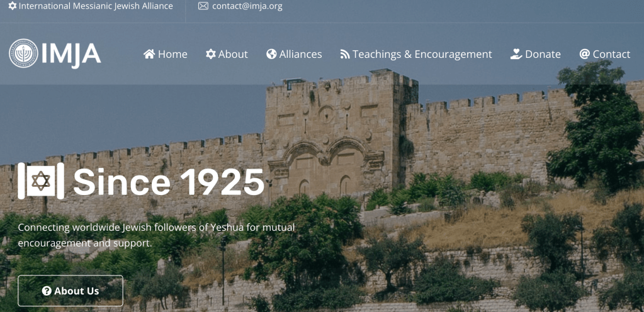Click the IMJA menorah logo emblem

tap(23, 53)
